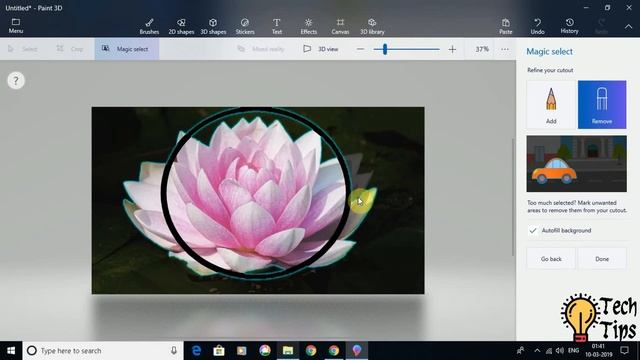The image size is (640, 360).
Task: Select the Text tool
Action: [x=277, y=26]
